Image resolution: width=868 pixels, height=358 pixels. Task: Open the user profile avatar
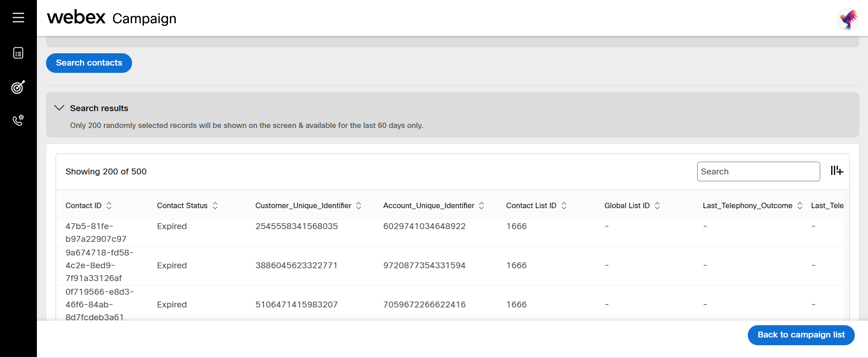848,20
